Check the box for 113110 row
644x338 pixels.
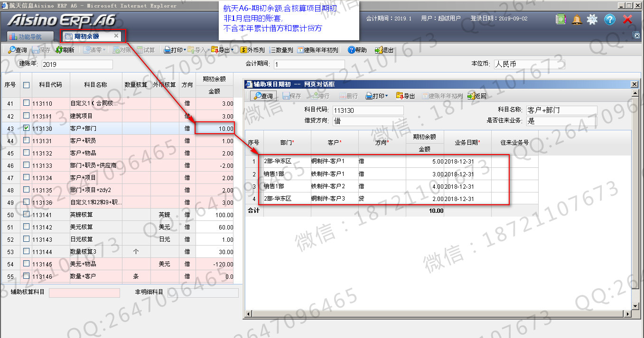tap(27, 103)
